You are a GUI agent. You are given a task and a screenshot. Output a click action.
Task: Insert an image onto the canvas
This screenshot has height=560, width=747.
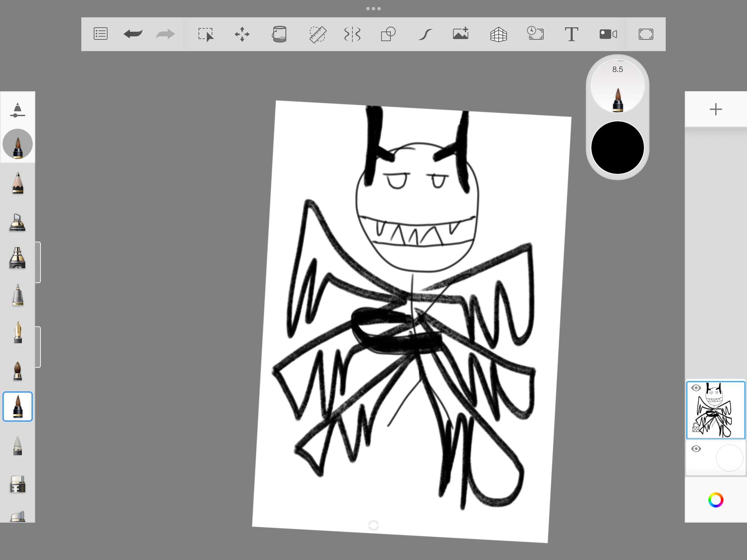click(x=460, y=34)
